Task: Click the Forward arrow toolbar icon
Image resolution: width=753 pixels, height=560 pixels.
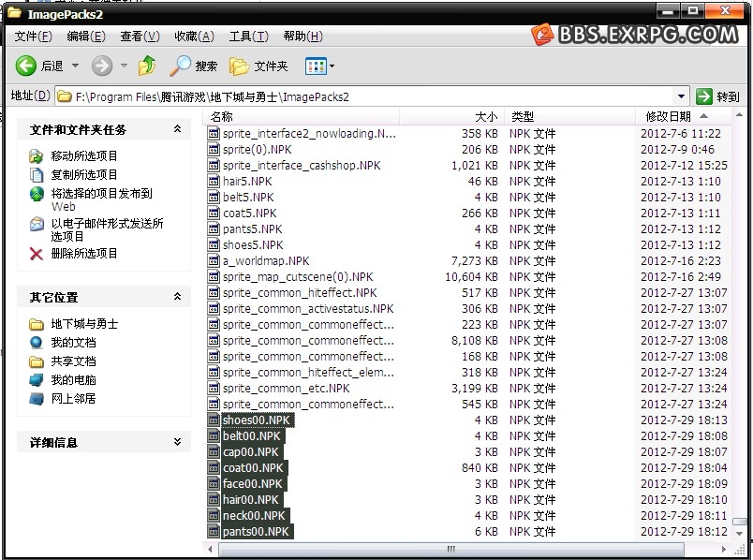Action: 101,66
